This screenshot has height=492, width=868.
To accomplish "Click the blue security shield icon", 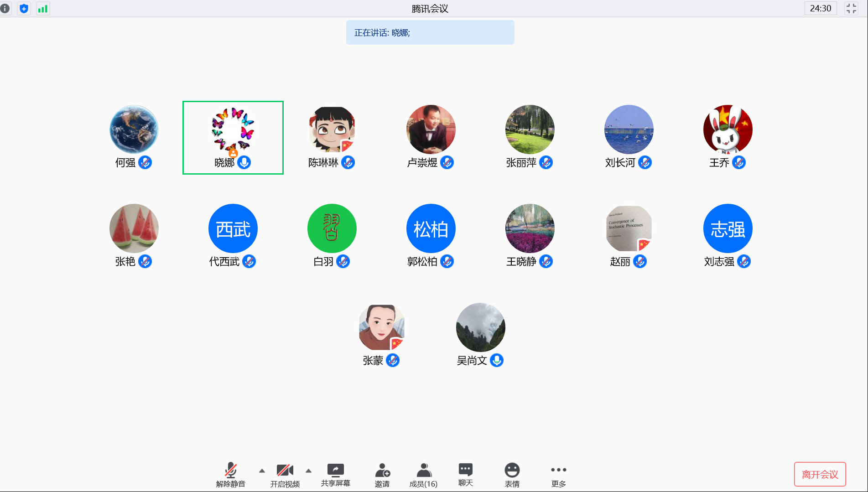I will coord(24,9).
